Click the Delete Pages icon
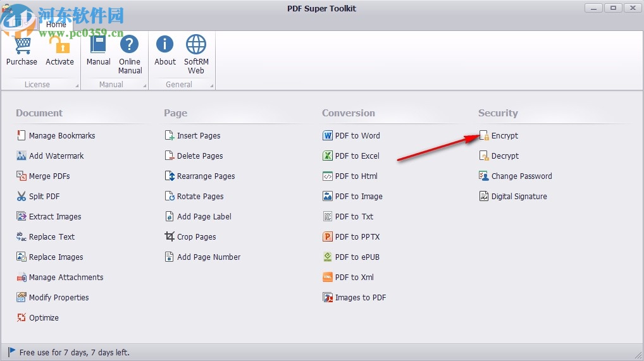This screenshot has width=644, height=361. (169, 156)
